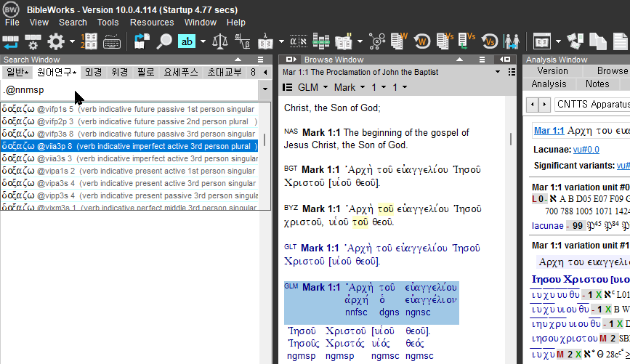Click the CNTTS Apparatus previous arrow button
The width and height of the screenshot is (630, 364).
(x=533, y=105)
